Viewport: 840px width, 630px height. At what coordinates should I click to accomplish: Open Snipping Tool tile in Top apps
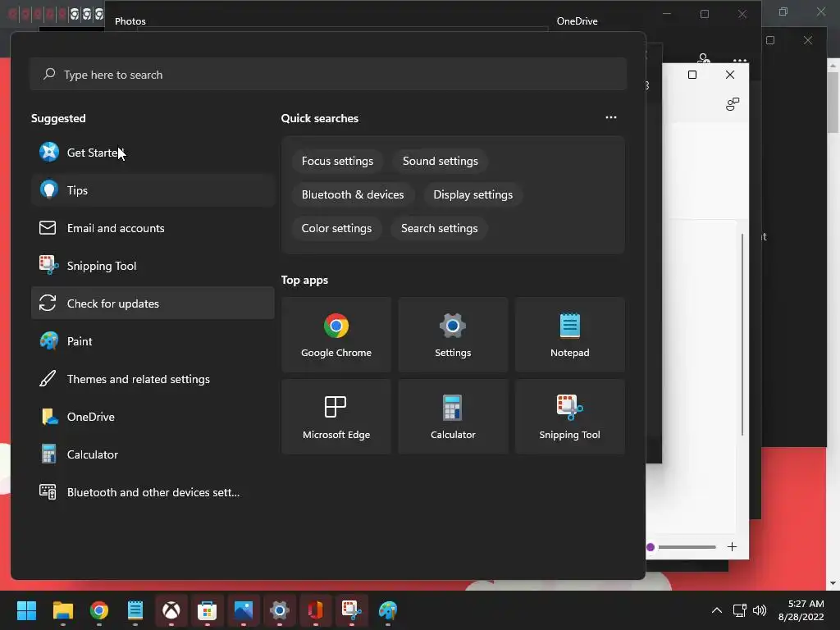click(x=569, y=417)
